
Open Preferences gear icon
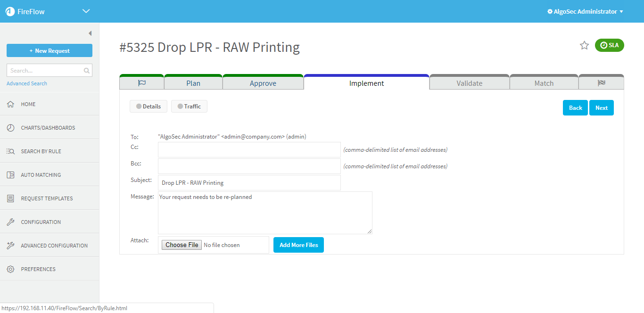tap(10, 269)
